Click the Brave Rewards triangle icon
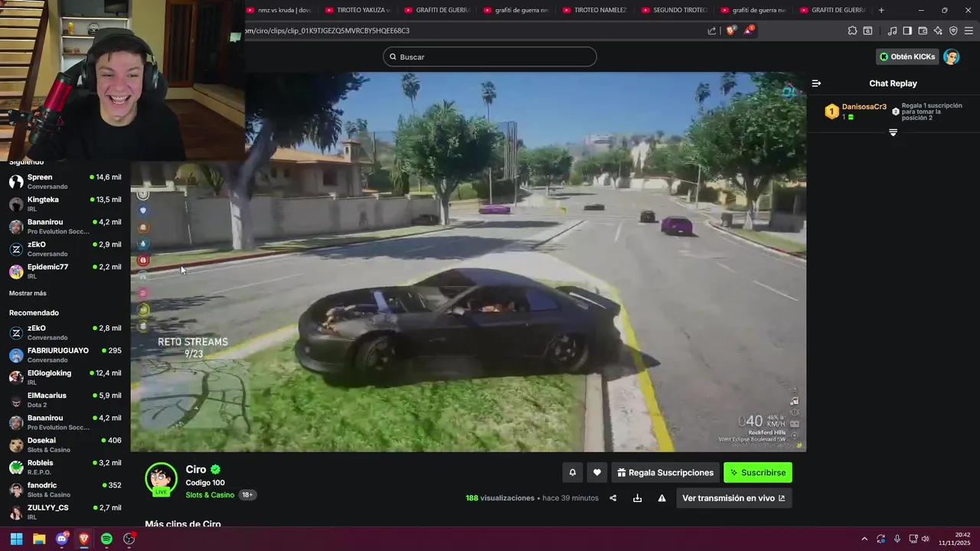This screenshot has height=551, width=980. [749, 31]
